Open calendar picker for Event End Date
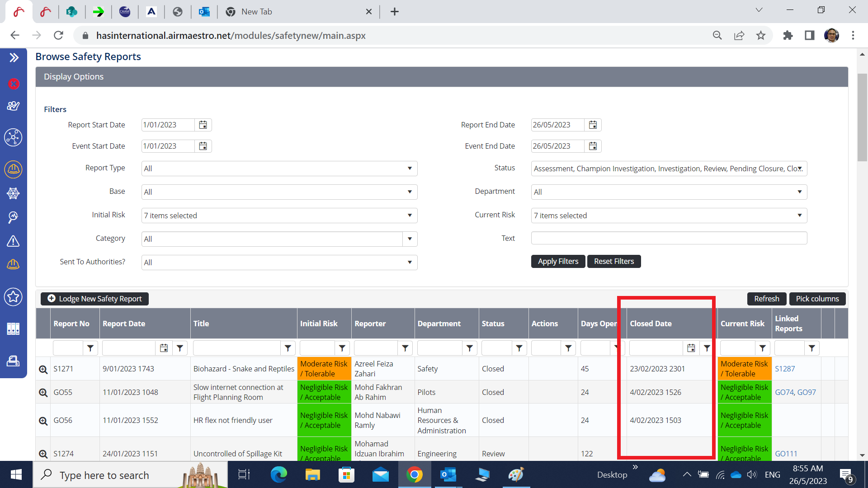 click(x=593, y=146)
